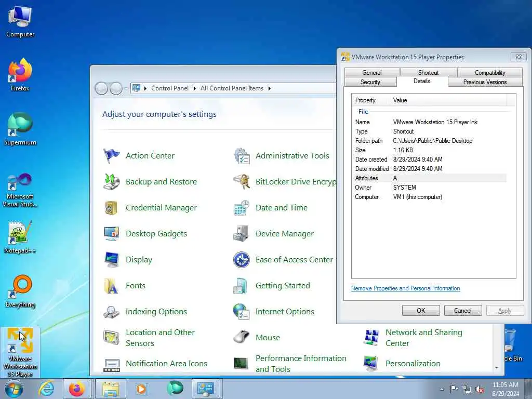532x399 pixels.
Task: Select the Microsoft Visual Studio desktop shortcut
Action: [x=20, y=190]
